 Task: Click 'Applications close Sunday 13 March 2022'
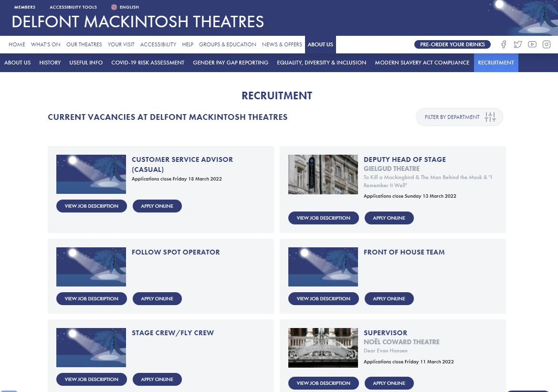point(410,196)
